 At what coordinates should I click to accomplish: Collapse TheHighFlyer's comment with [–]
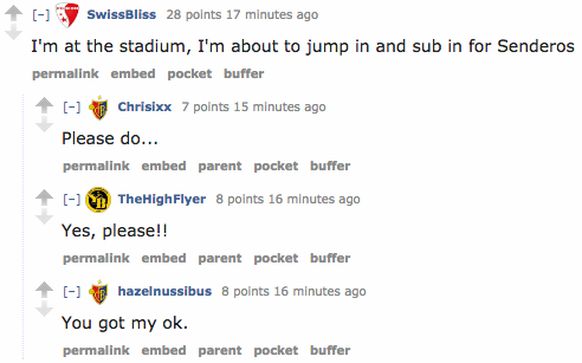click(x=72, y=199)
